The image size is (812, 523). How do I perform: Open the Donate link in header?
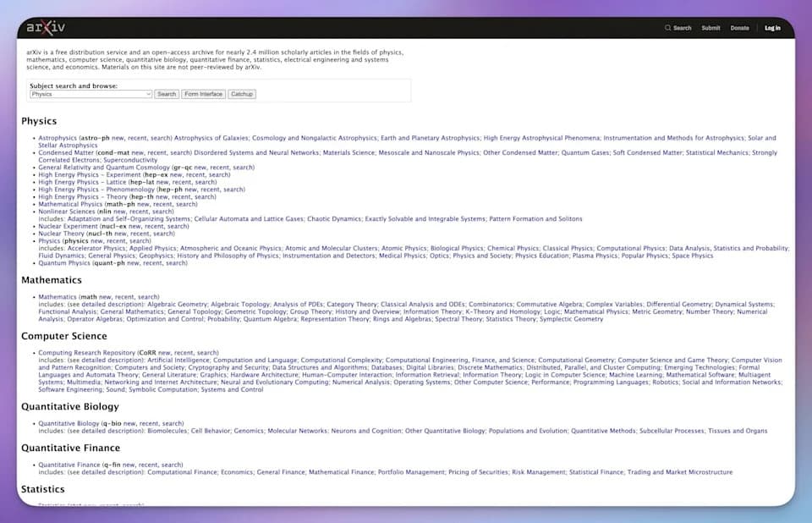tap(739, 28)
